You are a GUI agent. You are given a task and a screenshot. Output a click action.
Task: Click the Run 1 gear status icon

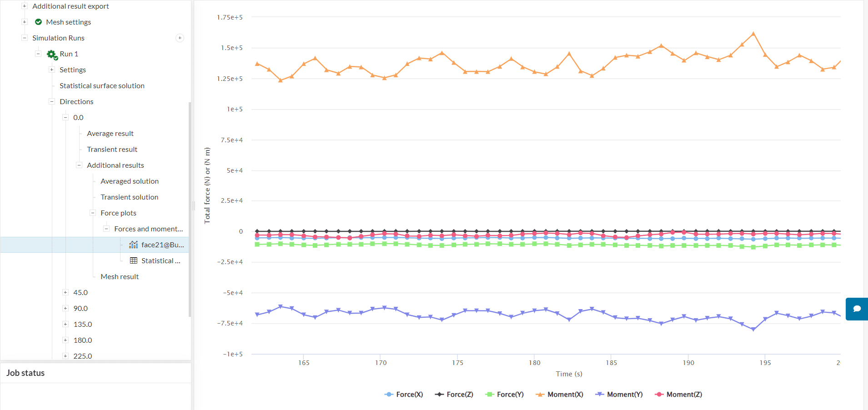pyautogui.click(x=52, y=54)
